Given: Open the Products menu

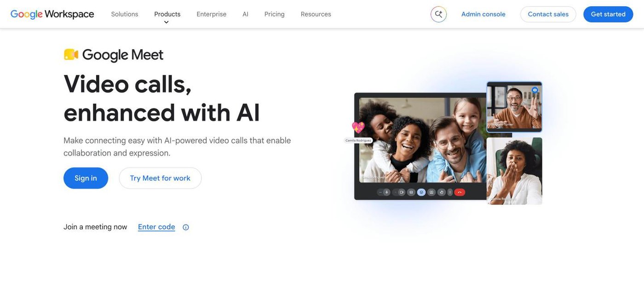Looking at the screenshot, I should tap(167, 14).
